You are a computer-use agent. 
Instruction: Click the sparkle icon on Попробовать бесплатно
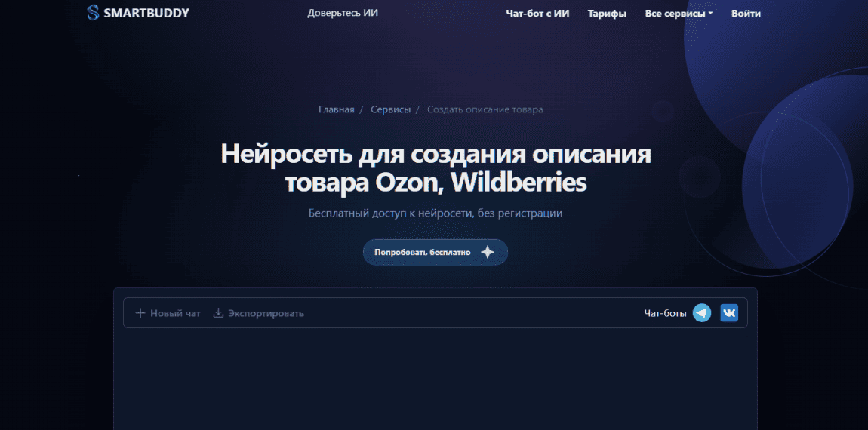(487, 253)
